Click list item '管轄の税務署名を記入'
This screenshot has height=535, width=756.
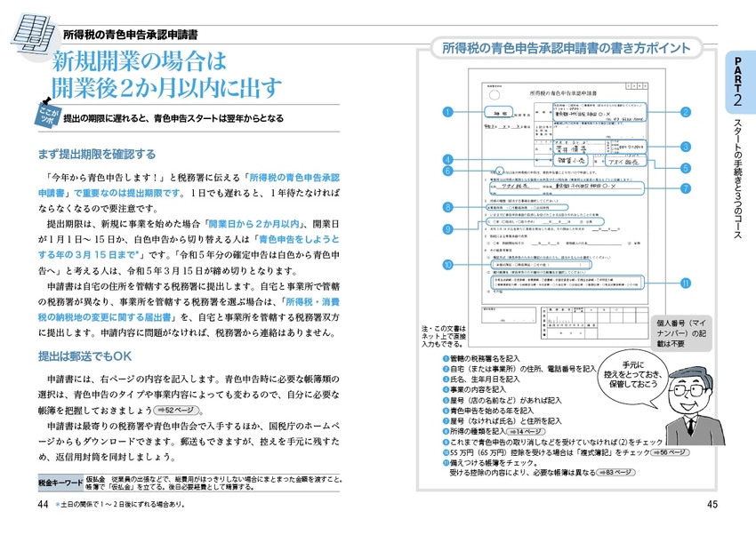pos(485,359)
